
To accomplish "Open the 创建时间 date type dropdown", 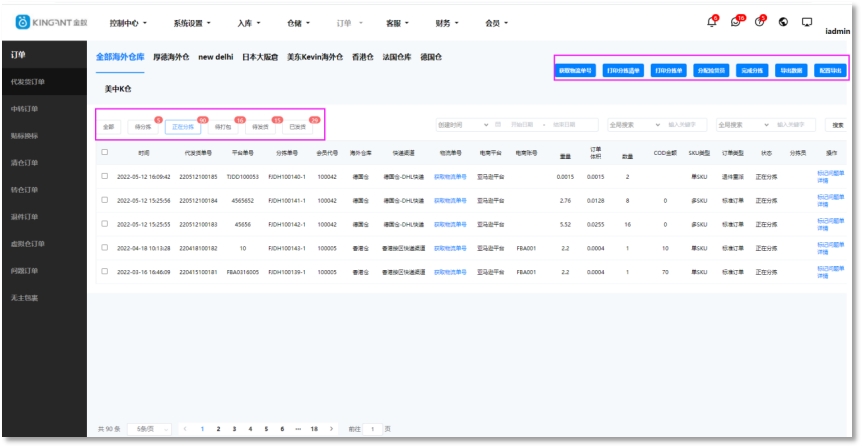I will [x=460, y=125].
